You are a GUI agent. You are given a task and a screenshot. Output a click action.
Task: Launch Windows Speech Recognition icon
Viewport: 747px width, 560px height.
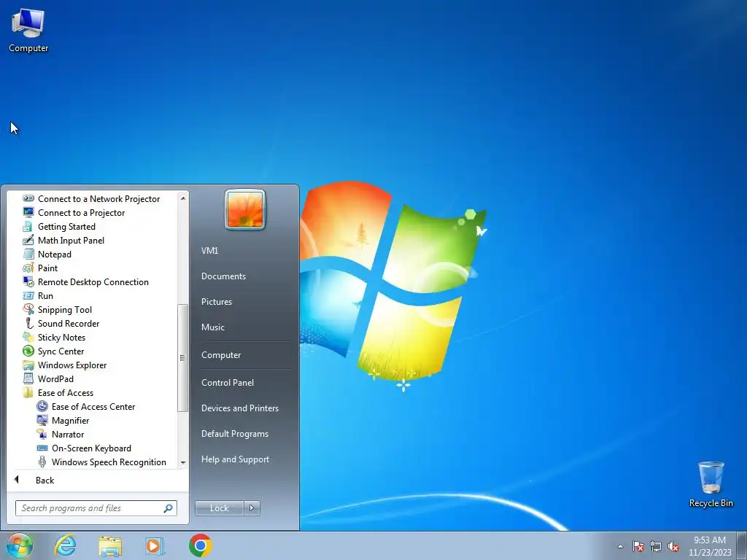pos(42,462)
